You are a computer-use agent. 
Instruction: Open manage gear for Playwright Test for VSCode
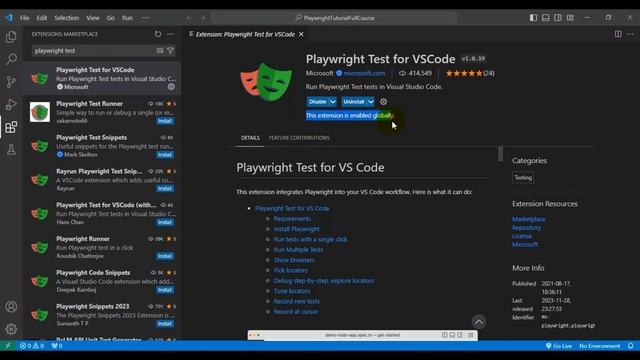click(x=171, y=87)
